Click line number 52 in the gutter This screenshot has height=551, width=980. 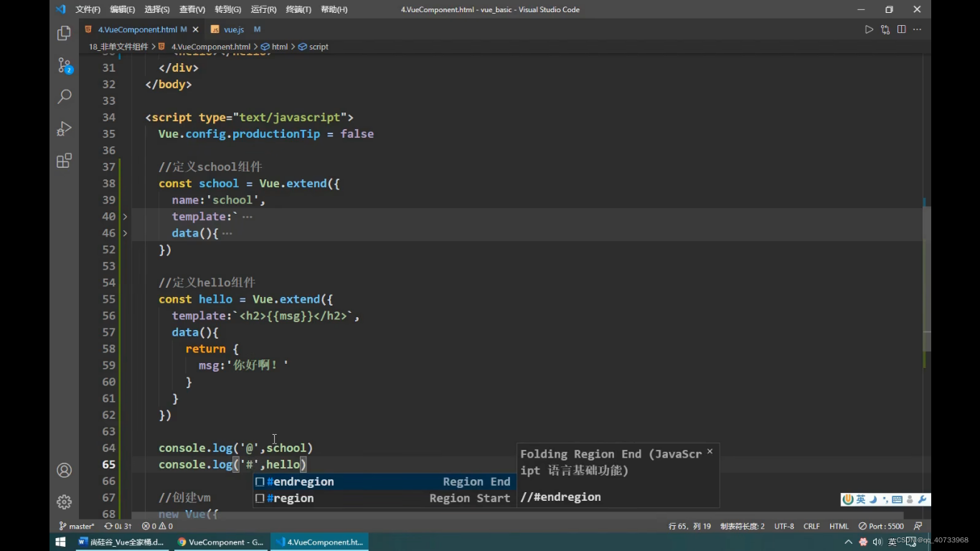point(108,250)
